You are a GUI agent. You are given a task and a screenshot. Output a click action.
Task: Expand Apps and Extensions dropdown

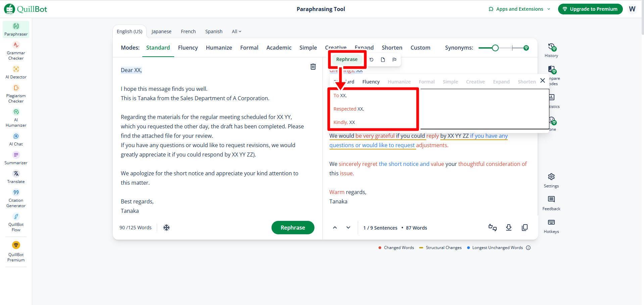pos(519,9)
